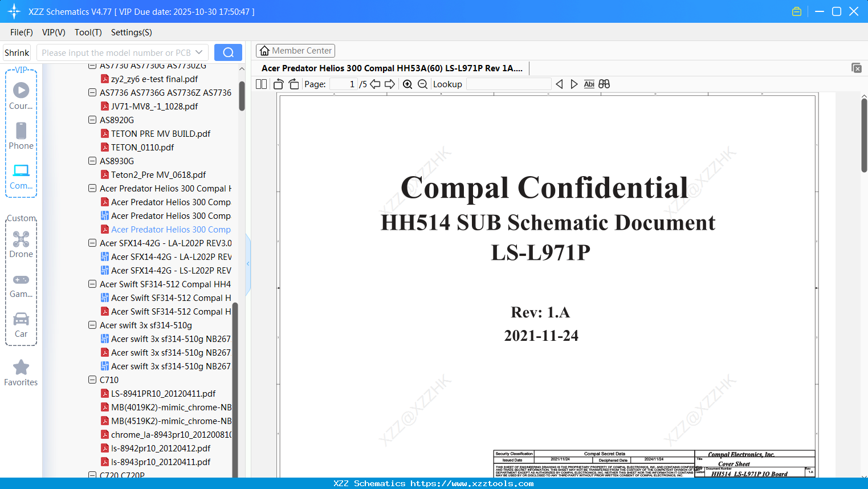Go to previous page arrow

coord(375,84)
